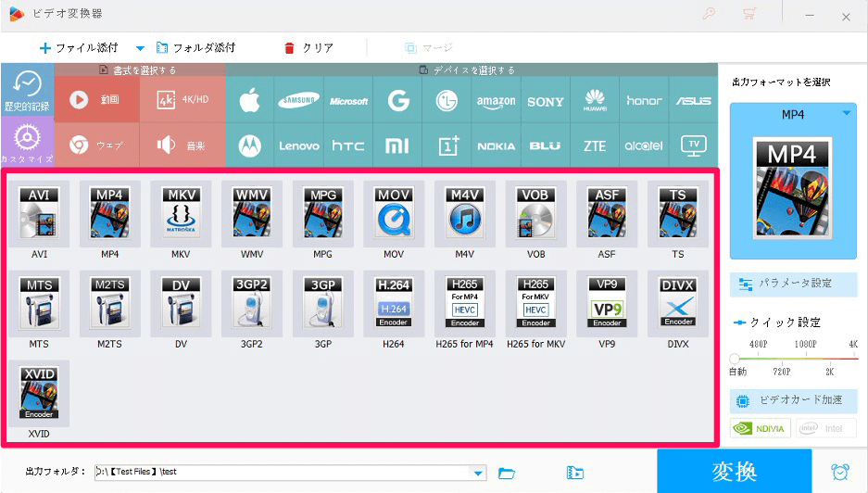This screenshot has width=868, height=493.
Task: Open パラメータ設定 settings button
Action: coord(793,284)
